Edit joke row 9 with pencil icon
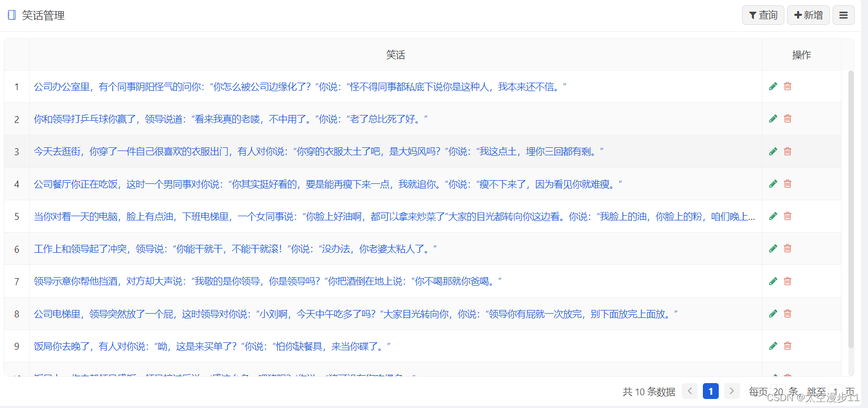This screenshot has width=868, height=408. 773,346
